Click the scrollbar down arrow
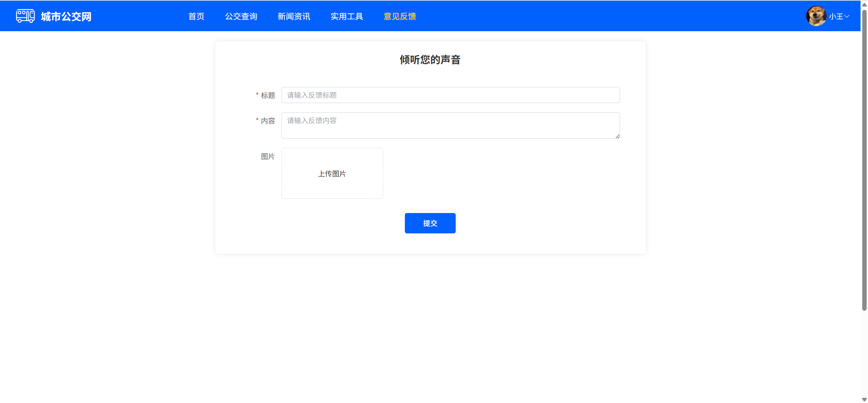The height and width of the screenshot is (403, 868). coord(864,399)
